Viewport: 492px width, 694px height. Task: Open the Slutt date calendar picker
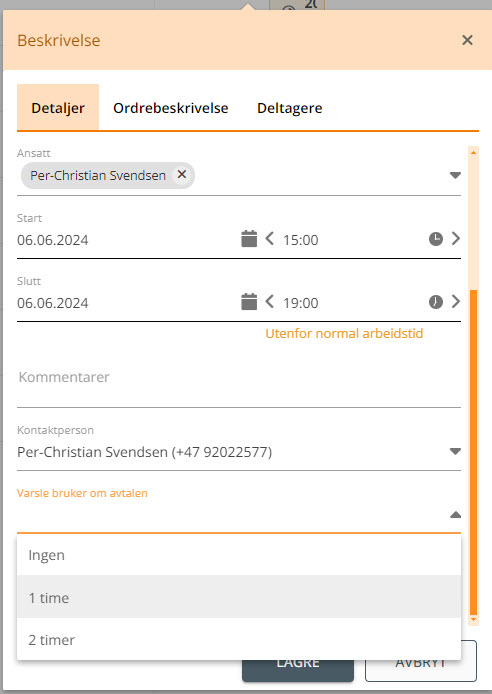pyautogui.click(x=249, y=302)
